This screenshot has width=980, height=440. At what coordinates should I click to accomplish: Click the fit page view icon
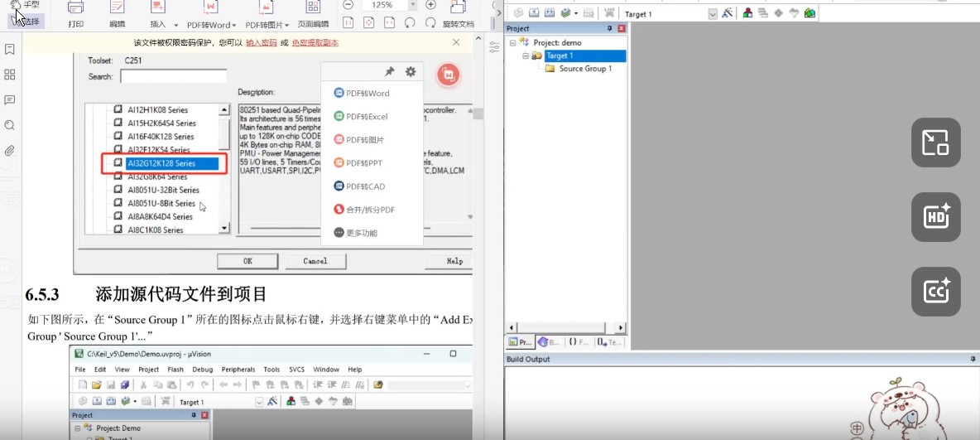click(x=369, y=23)
